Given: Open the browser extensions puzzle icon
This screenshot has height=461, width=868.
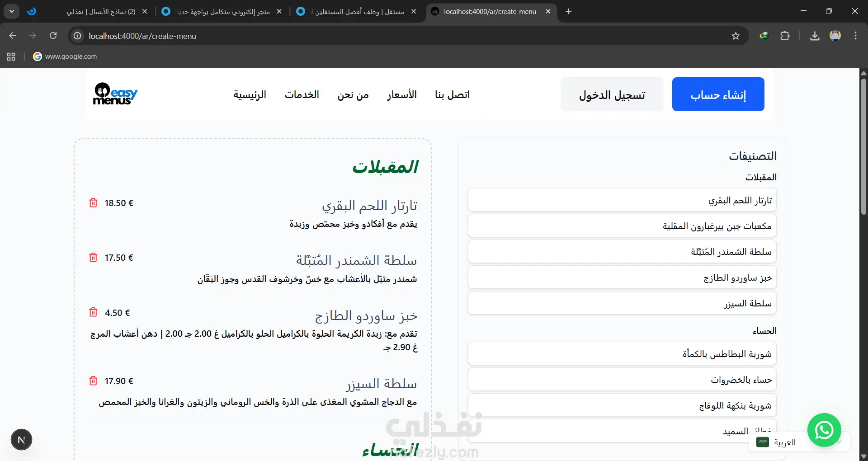Looking at the screenshot, I should [x=785, y=36].
